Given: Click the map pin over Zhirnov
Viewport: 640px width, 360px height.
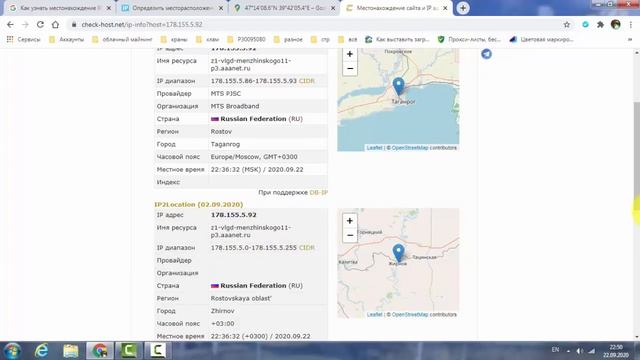Looking at the screenshot, I should click(398, 253).
